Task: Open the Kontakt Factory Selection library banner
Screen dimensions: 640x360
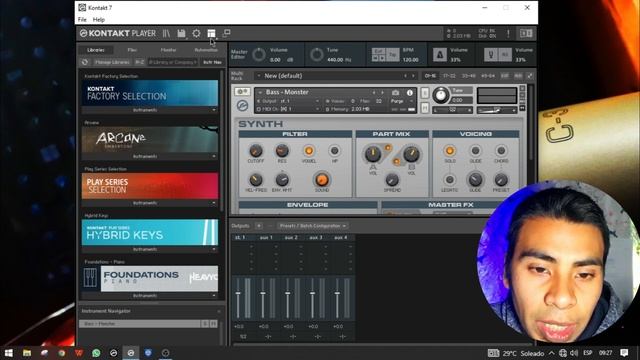Action: [150, 93]
